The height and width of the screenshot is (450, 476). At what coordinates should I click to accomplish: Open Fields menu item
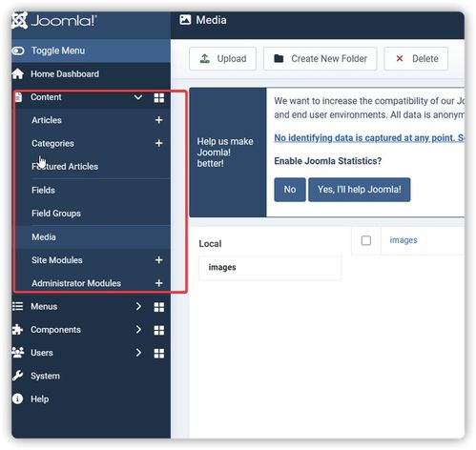(x=43, y=191)
